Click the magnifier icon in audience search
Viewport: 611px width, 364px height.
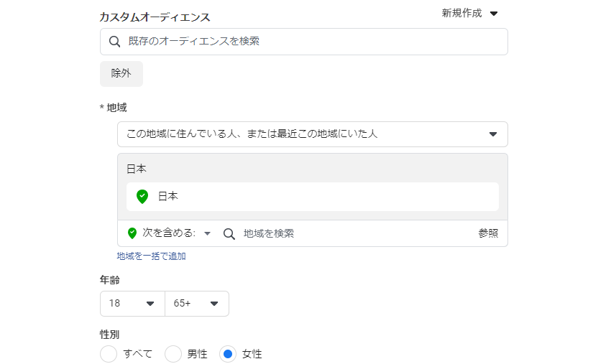[x=114, y=41]
